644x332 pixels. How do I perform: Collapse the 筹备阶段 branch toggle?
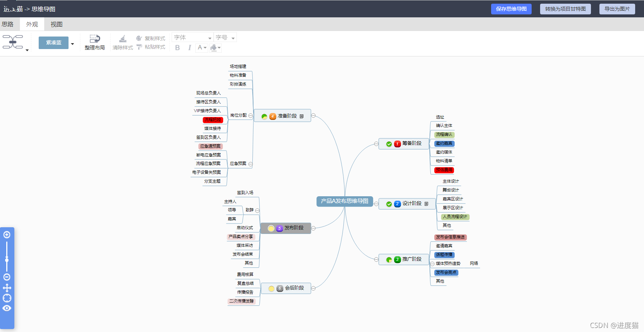pyautogui.click(x=376, y=144)
